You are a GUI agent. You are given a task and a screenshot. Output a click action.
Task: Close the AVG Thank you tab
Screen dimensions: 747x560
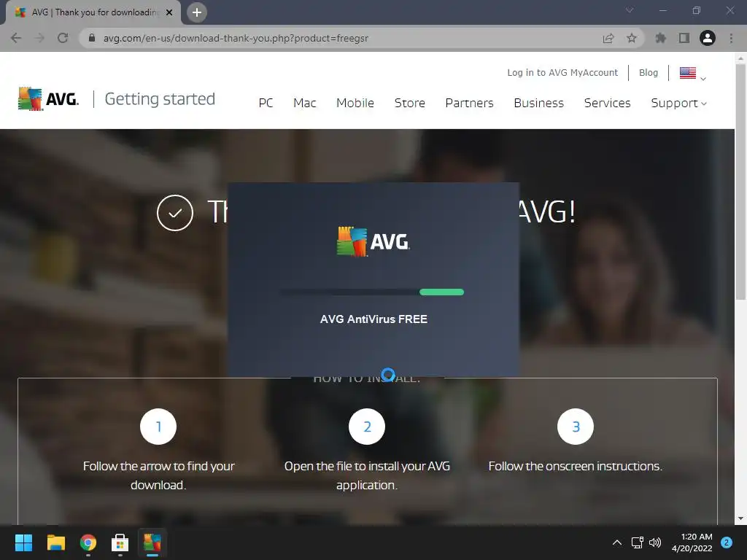169,12
